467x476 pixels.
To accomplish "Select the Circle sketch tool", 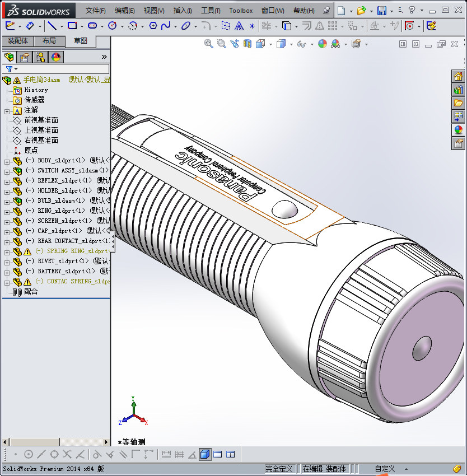I will [113, 26].
